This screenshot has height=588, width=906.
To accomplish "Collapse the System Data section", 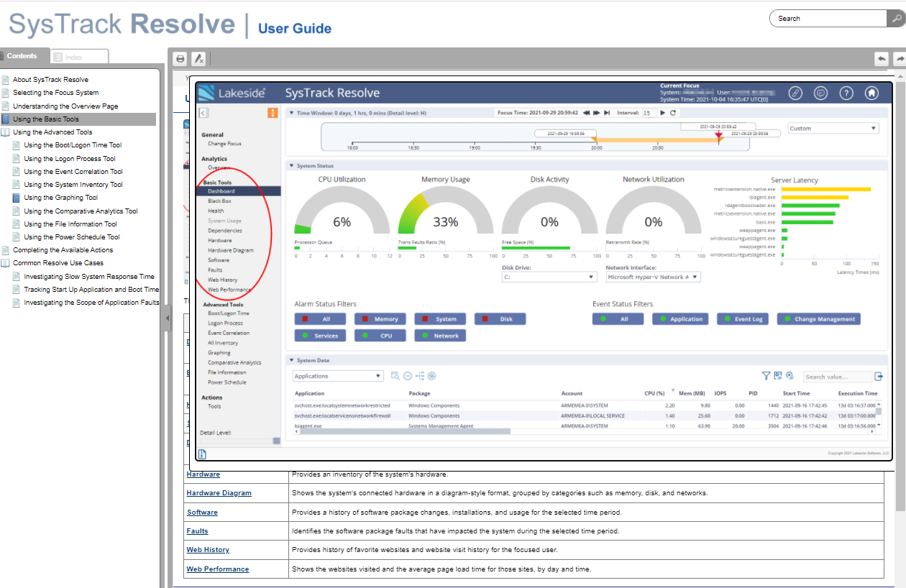I will click(290, 360).
